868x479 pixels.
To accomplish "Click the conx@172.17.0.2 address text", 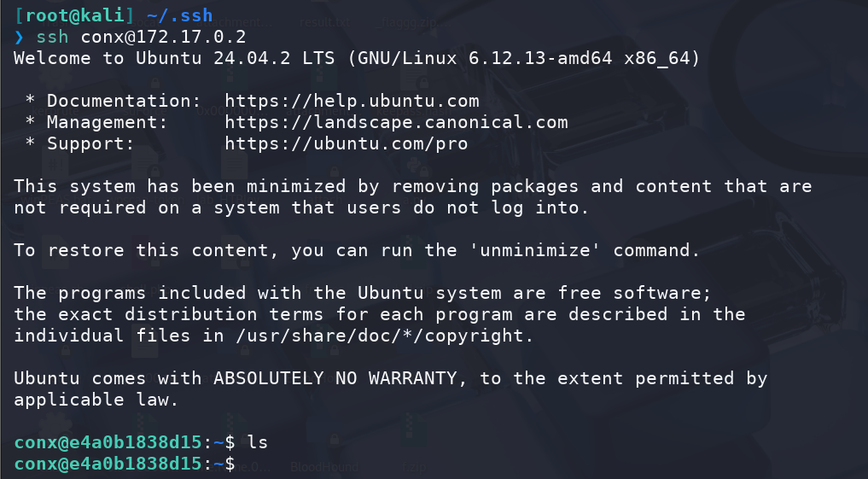I will [x=163, y=37].
